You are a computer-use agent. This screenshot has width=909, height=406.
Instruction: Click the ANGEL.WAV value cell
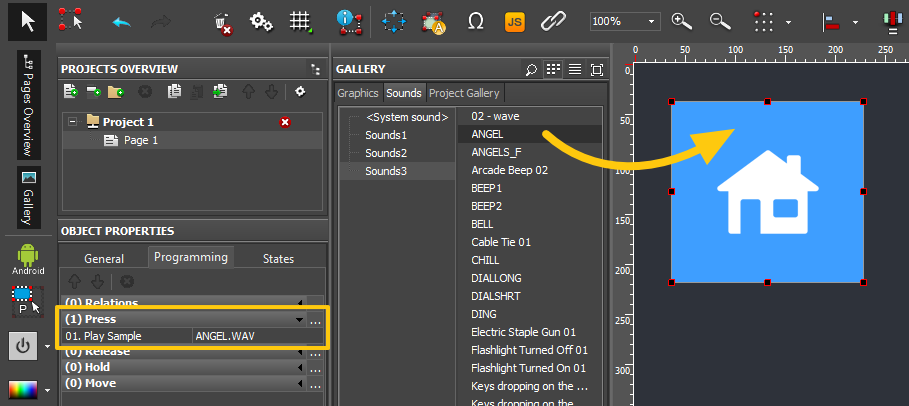pyautogui.click(x=258, y=336)
